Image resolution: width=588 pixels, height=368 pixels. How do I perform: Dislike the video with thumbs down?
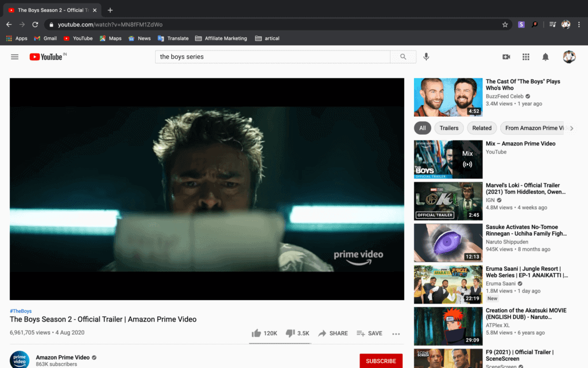pyautogui.click(x=297, y=333)
